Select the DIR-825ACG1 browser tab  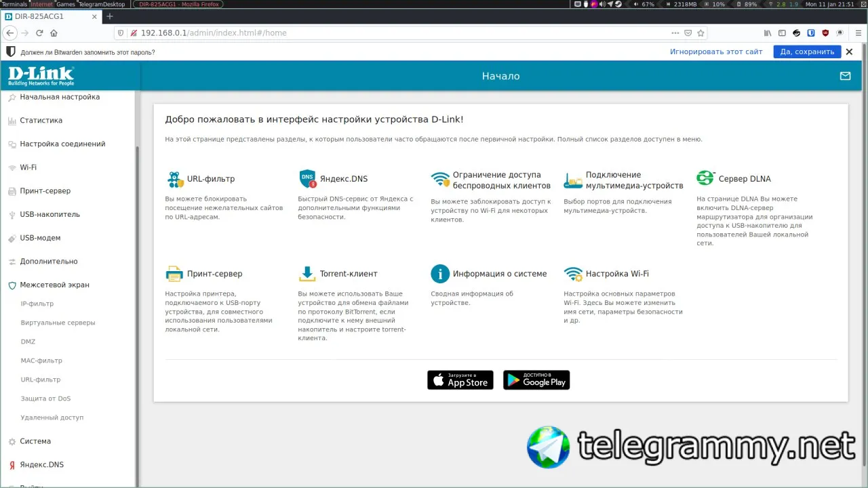(x=51, y=16)
